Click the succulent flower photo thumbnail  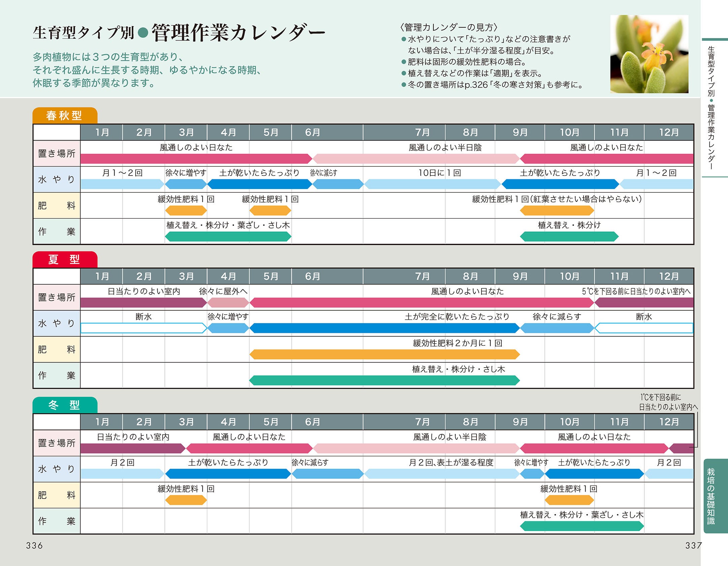(x=649, y=54)
